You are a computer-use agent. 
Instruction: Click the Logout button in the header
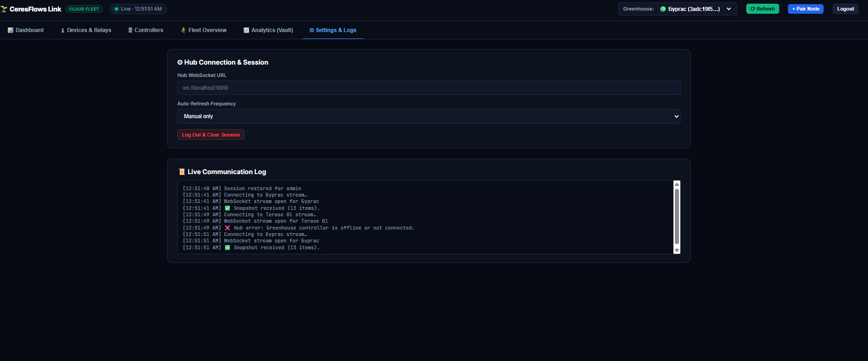tap(846, 9)
